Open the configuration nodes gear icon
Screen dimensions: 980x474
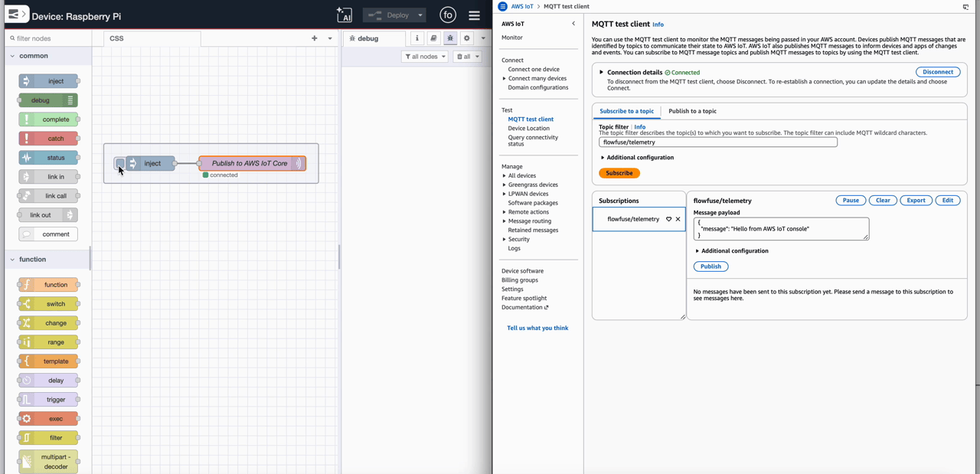tap(467, 38)
